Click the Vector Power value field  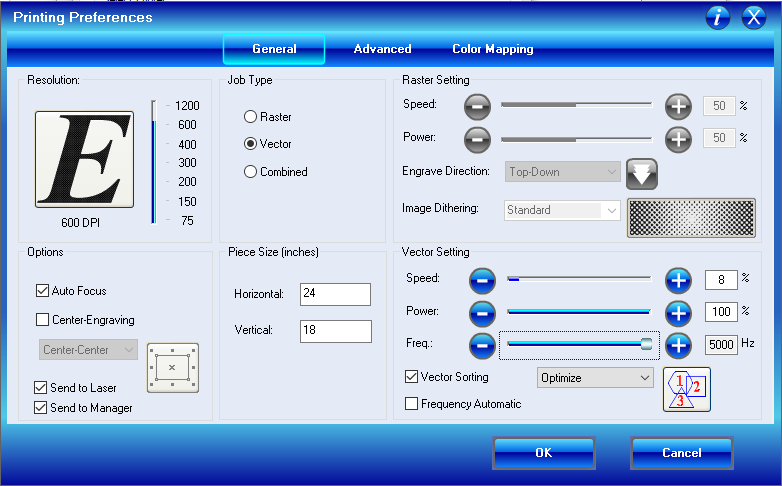tap(721, 312)
